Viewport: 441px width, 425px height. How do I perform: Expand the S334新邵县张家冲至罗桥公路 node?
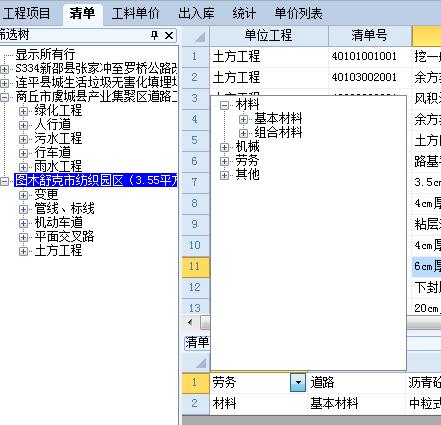tap(4, 69)
